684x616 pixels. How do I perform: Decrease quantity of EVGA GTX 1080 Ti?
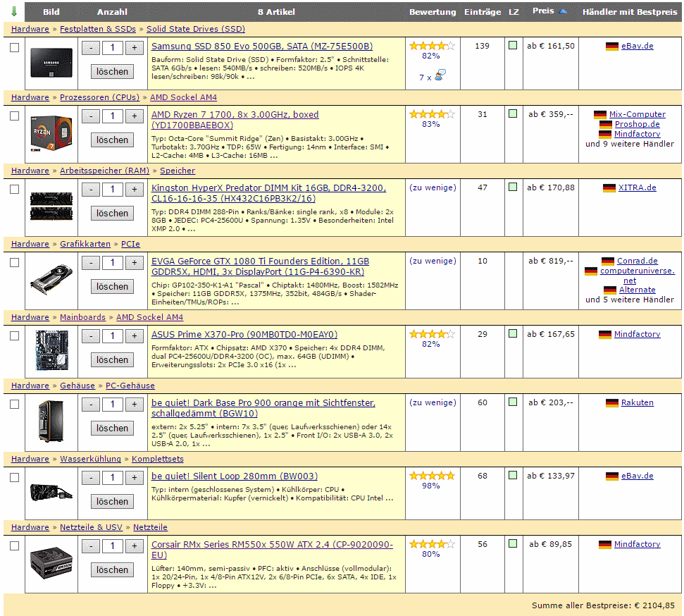91,263
